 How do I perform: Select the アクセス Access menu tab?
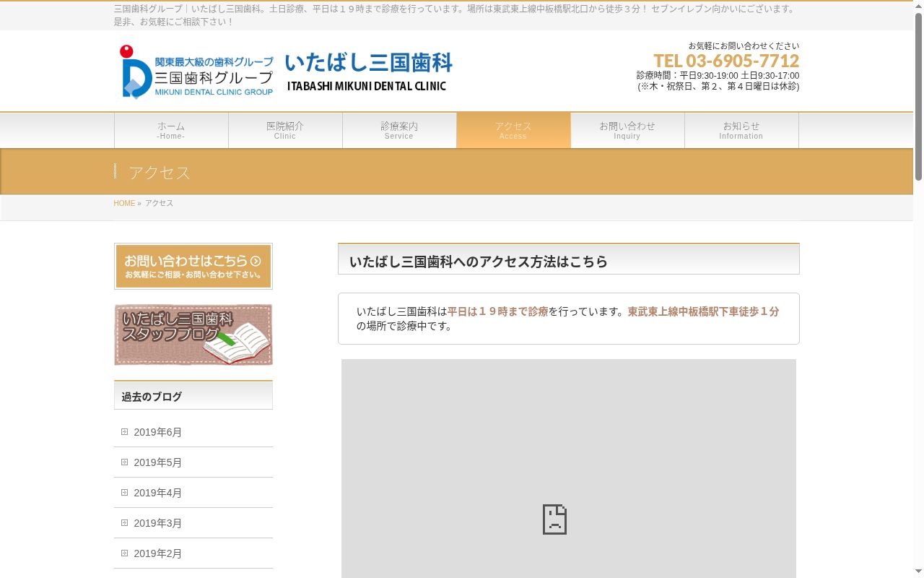pyautogui.click(x=513, y=130)
